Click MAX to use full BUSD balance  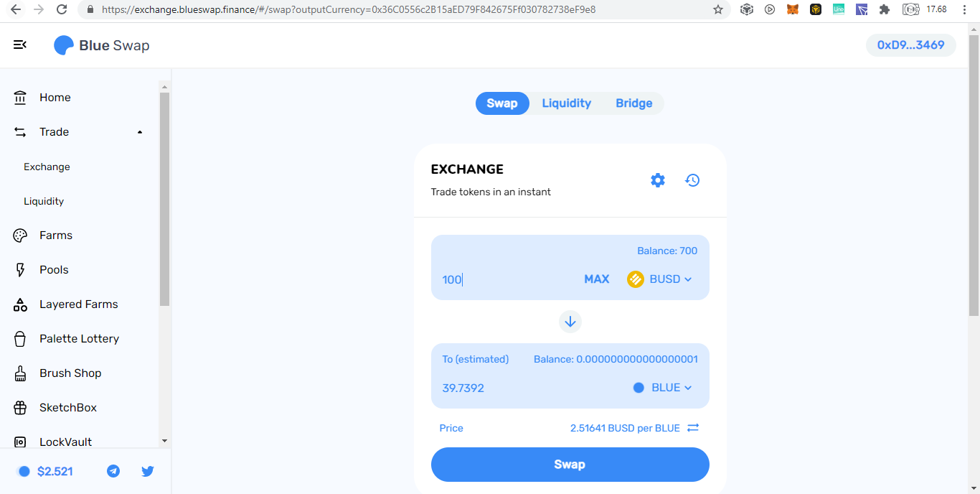pyautogui.click(x=597, y=279)
